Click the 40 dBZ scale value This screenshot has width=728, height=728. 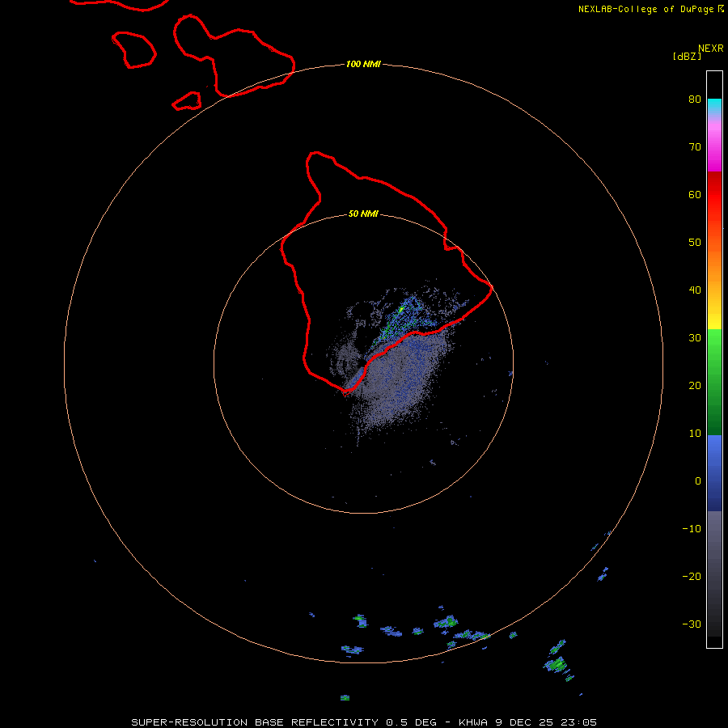[695, 290]
